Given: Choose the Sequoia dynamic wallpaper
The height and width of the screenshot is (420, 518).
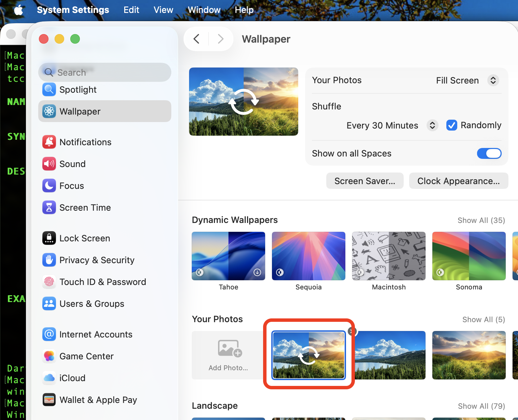Looking at the screenshot, I should point(308,256).
